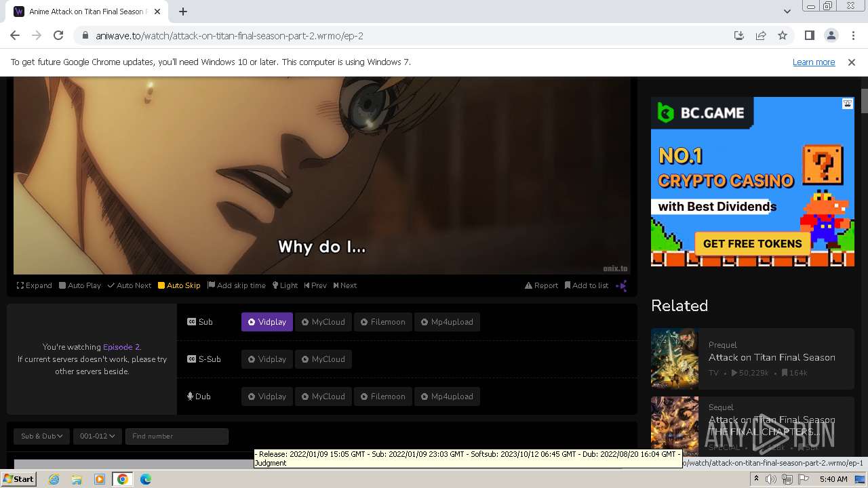868x488 pixels.
Task: View site information lock icon
Action: click(x=85, y=36)
